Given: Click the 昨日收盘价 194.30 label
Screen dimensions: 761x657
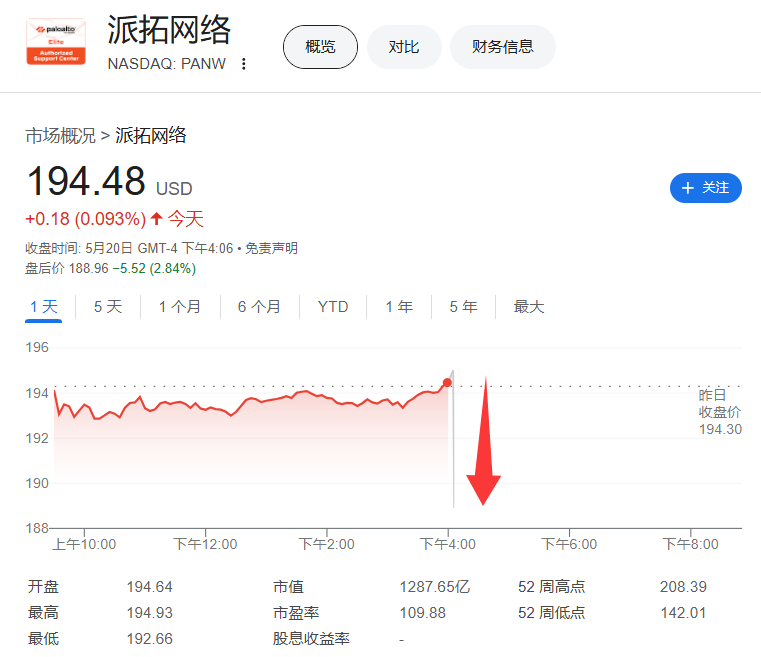Looking at the screenshot, I should [x=720, y=412].
